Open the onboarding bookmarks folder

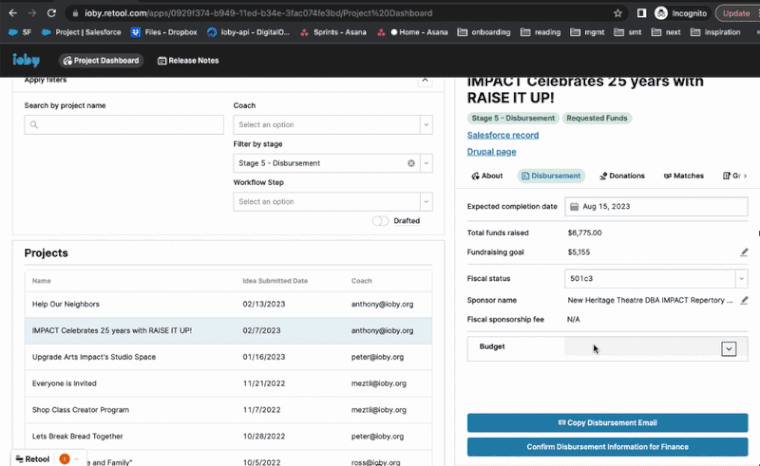coord(484,32)
